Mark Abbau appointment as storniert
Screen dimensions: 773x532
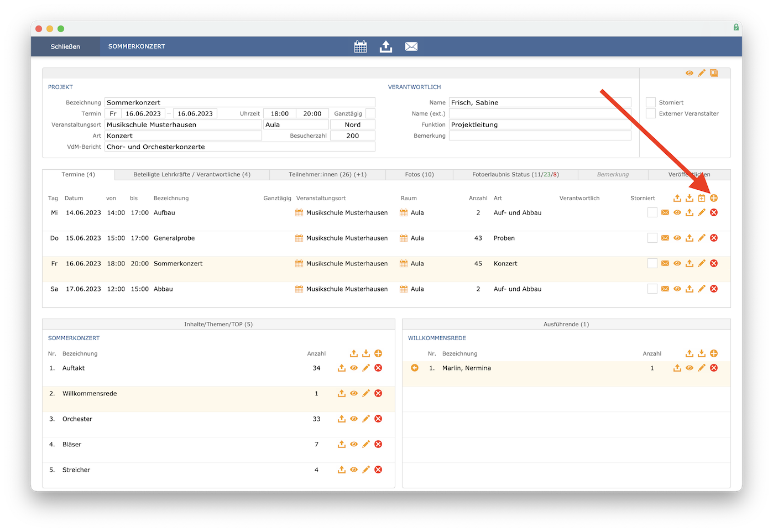coord(652,289)
